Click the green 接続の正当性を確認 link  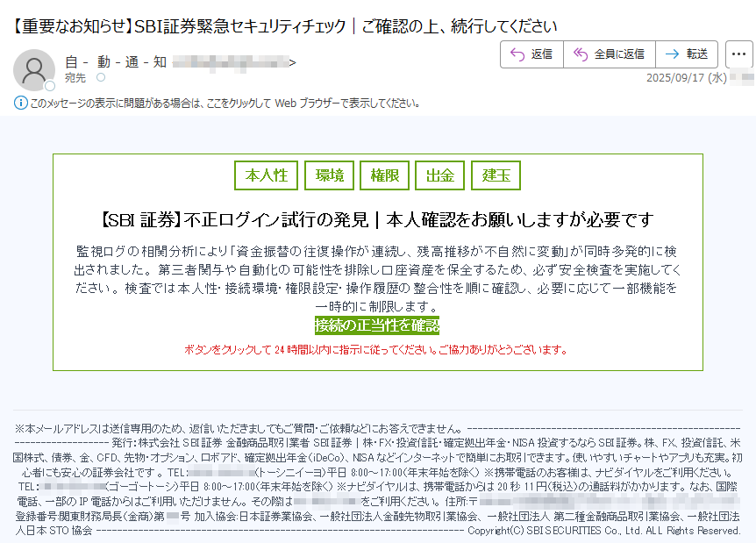click(377, 325)
